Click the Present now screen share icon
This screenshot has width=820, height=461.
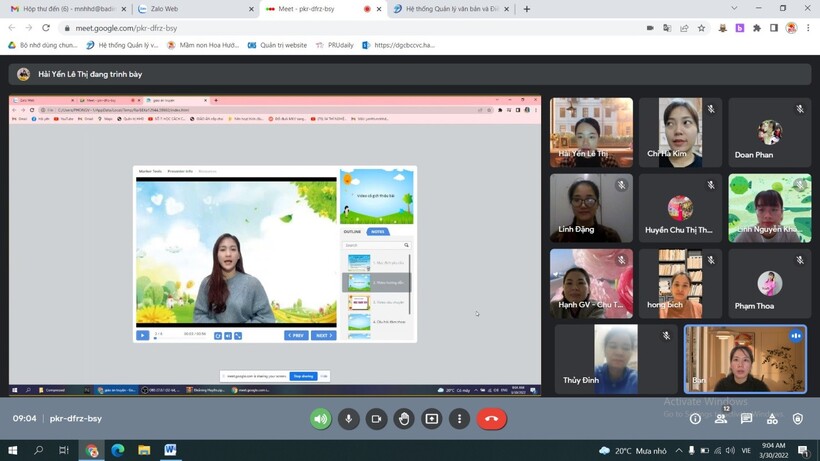click(x=432, y=419)
